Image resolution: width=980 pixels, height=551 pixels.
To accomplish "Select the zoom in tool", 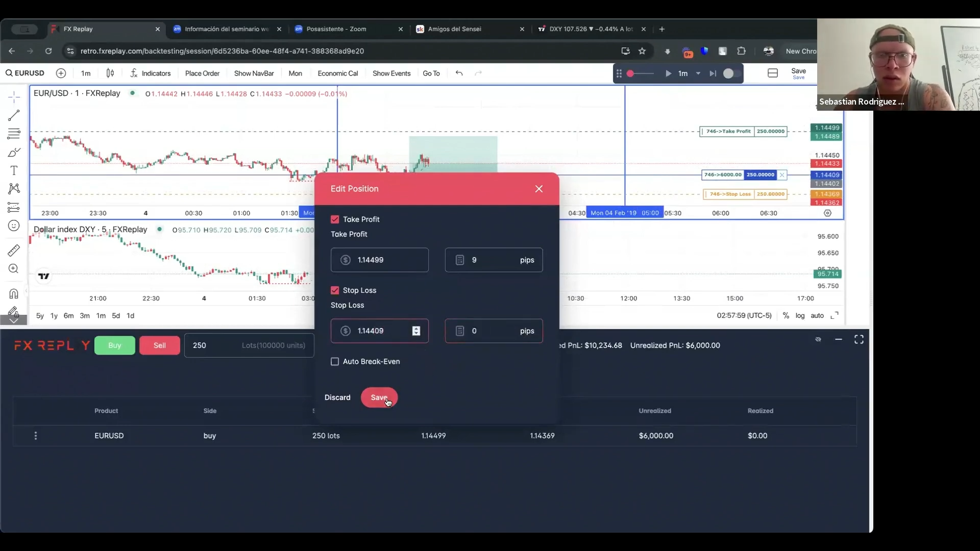I will (14, 269).
